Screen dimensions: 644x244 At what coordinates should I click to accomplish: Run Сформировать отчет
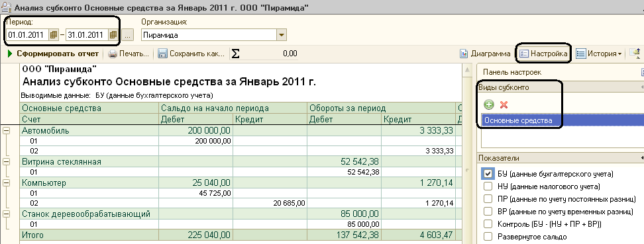(x=53, y=54)
